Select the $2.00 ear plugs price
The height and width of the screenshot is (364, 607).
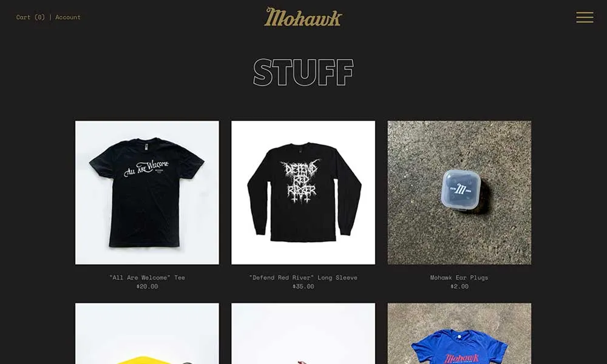pos(459,286)
